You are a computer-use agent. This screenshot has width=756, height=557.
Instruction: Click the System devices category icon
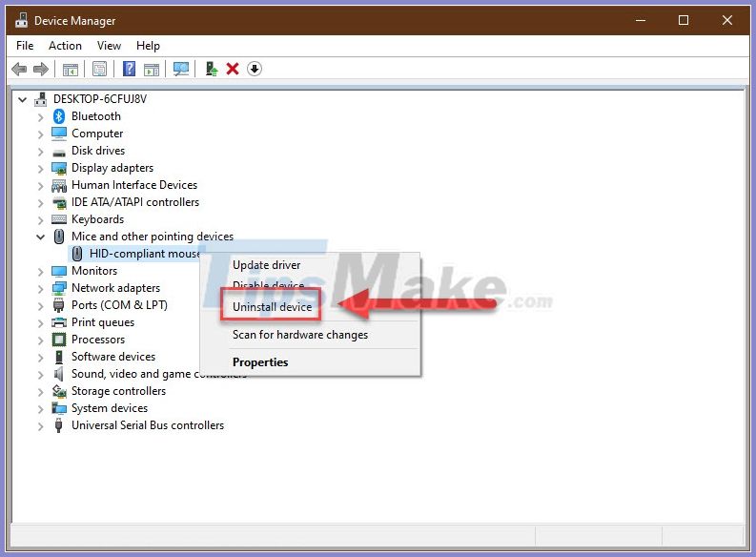point(59,409)
